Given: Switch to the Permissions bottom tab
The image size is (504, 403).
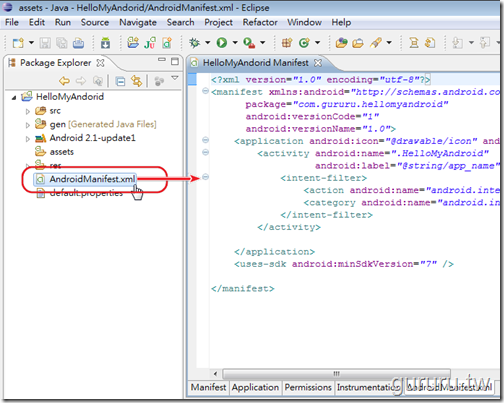Looking at the screenshot, I should click(308, 388).
